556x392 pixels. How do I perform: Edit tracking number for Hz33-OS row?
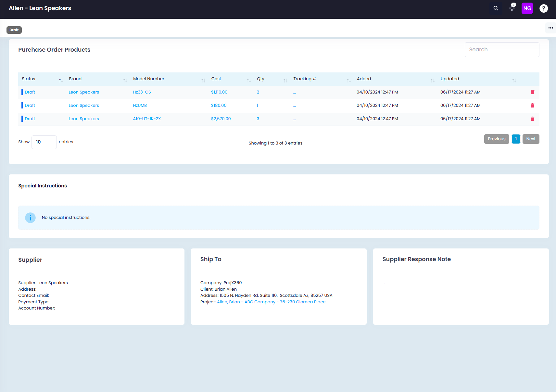[295, 93]
